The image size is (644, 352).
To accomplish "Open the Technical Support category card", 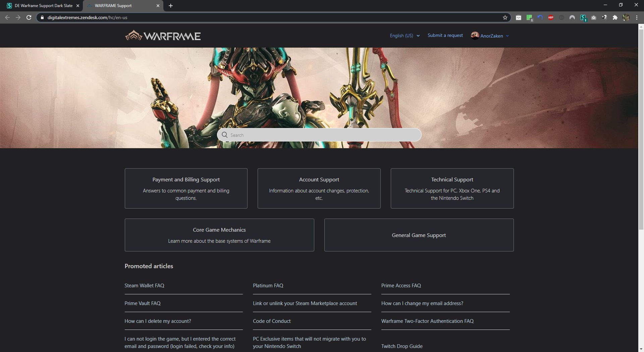I will [452, 188].
